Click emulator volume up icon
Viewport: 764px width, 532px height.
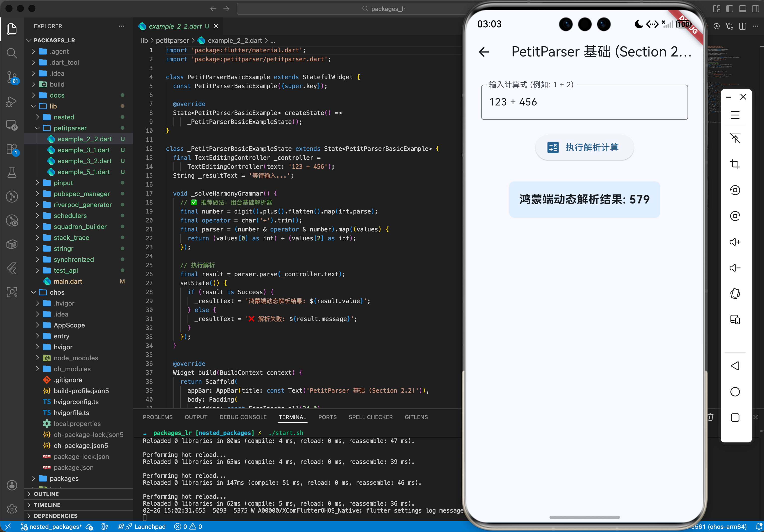tap(735, 242)
